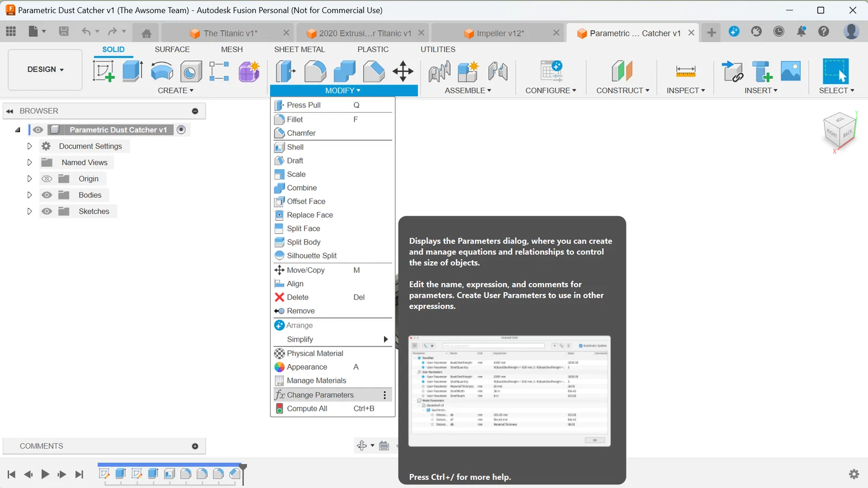Open the DESIGN workspace dropdown
Image resolution: width=868 pixels, height=488 pixels.
click(46, 69)
